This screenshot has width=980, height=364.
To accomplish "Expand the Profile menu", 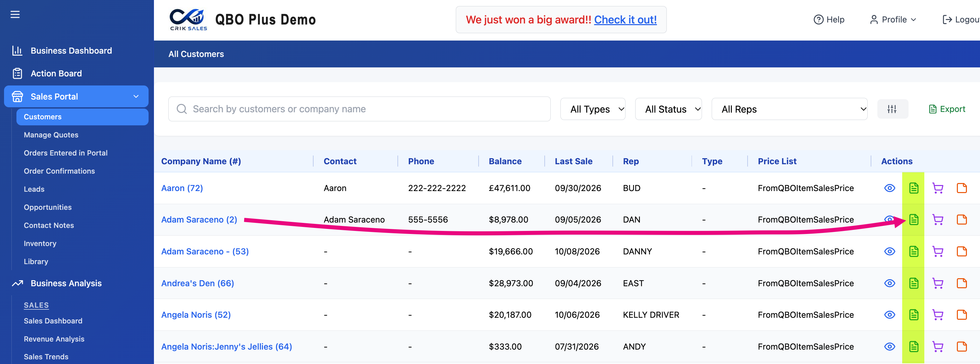I will point(893,20).
